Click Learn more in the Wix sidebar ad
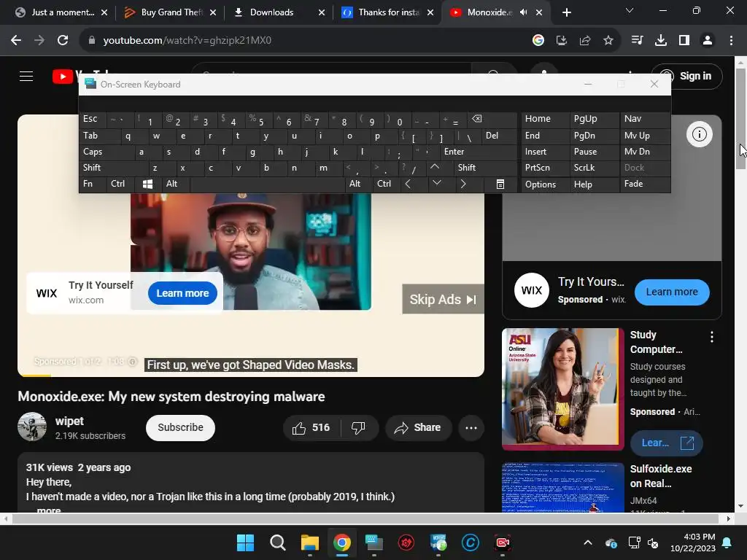 [x=672, y=292]
